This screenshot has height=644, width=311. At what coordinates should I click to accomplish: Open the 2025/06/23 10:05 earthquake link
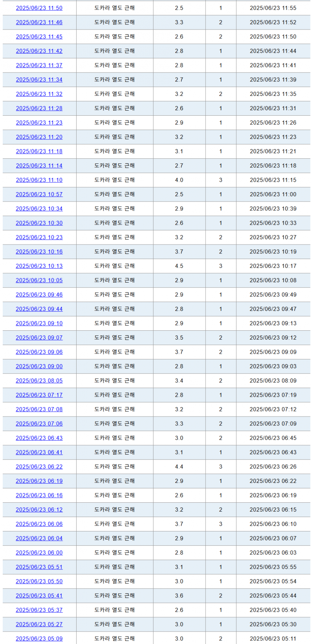point(39,281)
